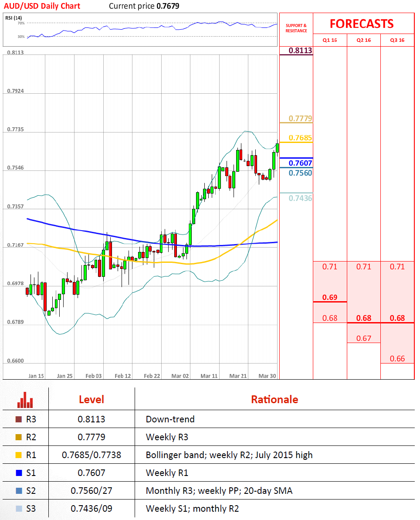Select the Q1 16 forecast column header
Viewport: 420px width, 520px height.
pos(330,40)
